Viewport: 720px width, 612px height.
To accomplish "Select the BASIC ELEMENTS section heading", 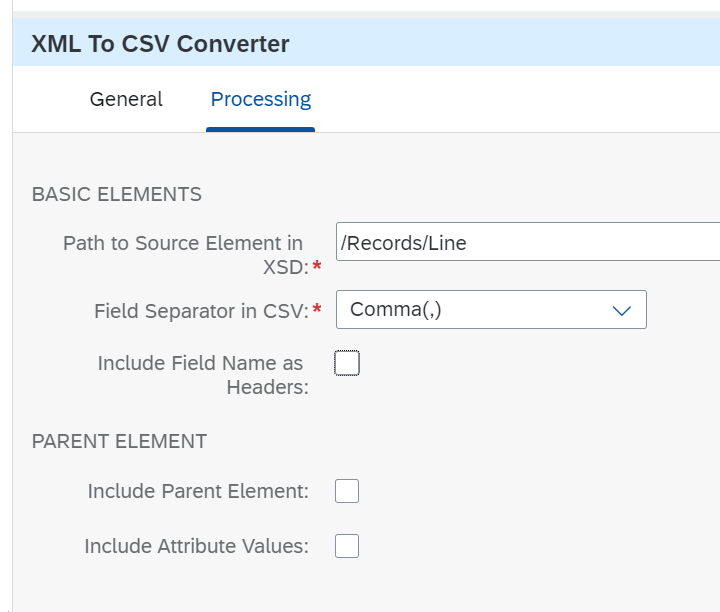I will click(x=117, y=194).
